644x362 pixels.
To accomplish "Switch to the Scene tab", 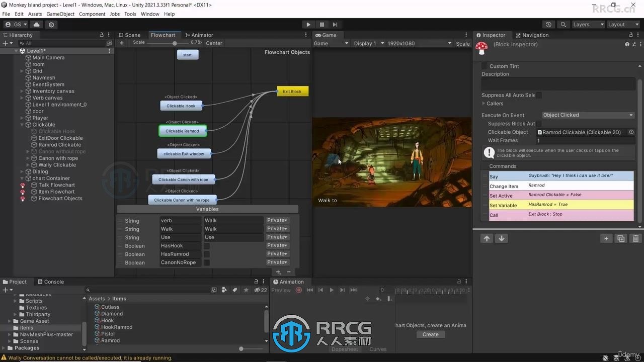I will click(x=129, y=35).
